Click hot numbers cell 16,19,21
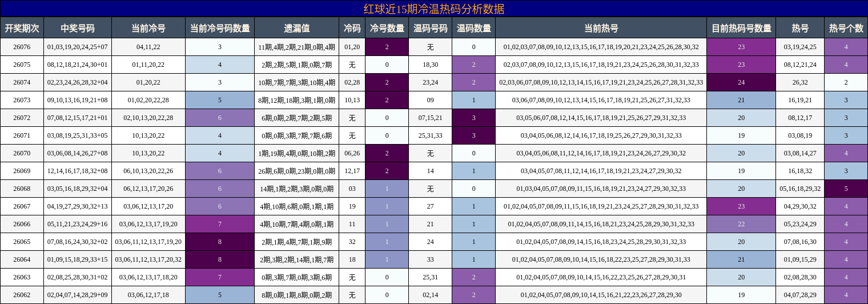The width and height of the screenshot is (868, 304). (800, 100)
